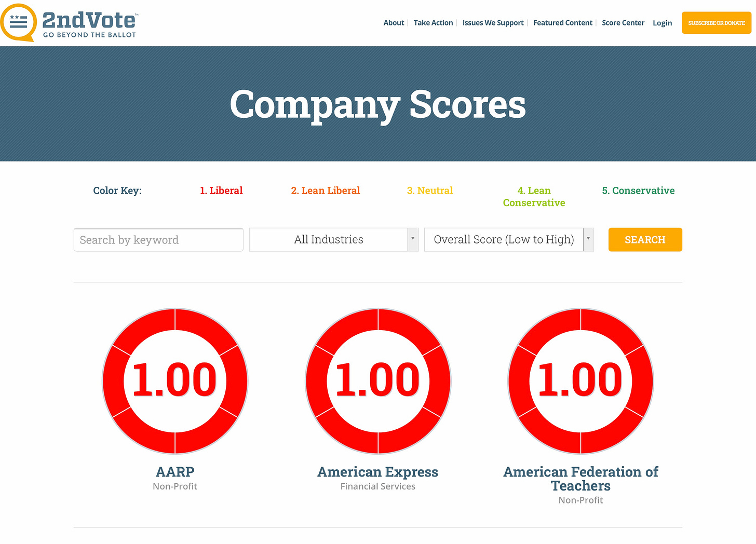The width and height of the screenshot is (756, 544).
Task: Click the orange SEARCH button
Action: pyautogui.click(x=645, y=240)
